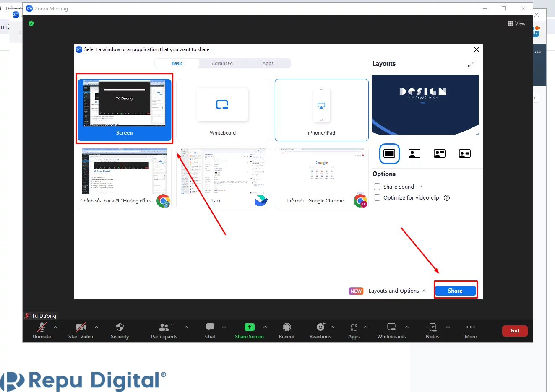
Task: Open share options caret beside Share Screen
Action: coord(265,327)
